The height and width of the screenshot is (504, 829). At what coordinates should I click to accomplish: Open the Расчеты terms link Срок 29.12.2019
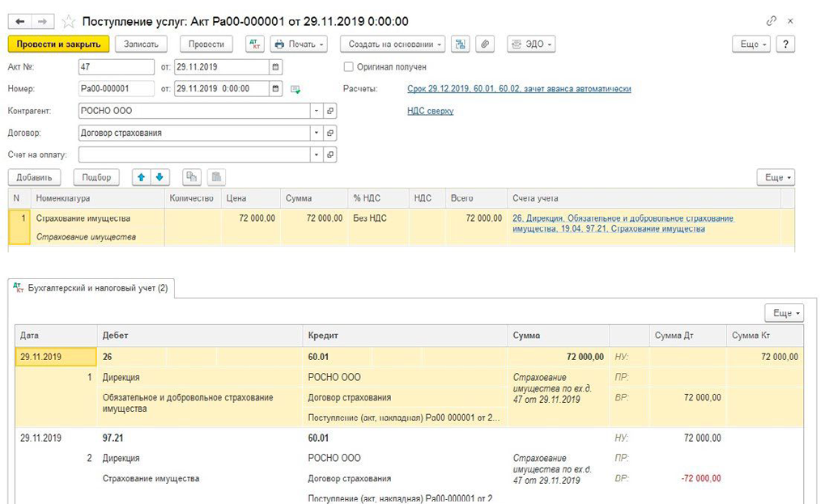(x=519, y=89)
